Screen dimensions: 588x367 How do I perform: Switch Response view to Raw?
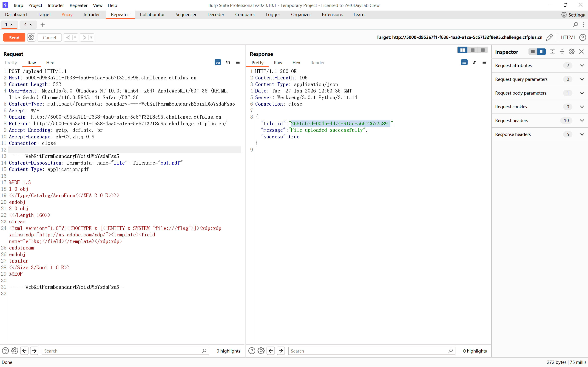click(x=278, y=63)
